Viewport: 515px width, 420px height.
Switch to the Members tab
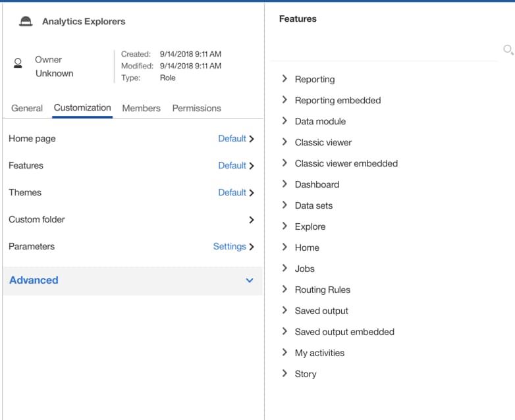(141, 108)
